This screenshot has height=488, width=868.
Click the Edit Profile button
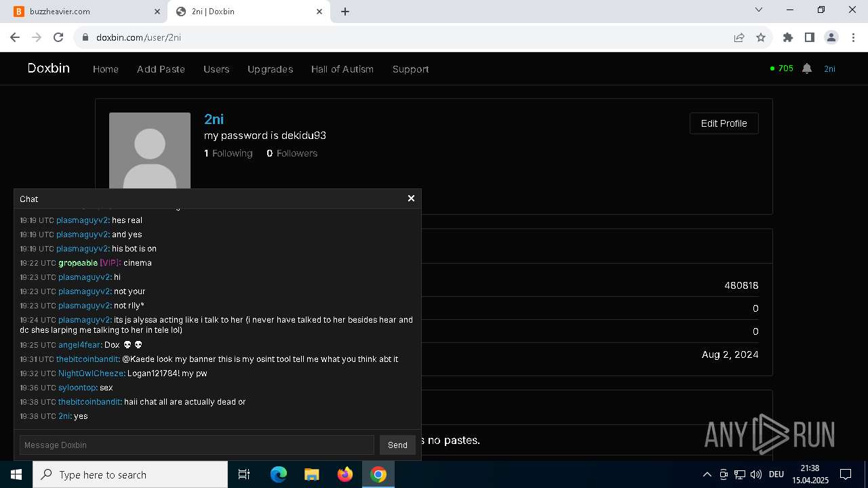[724, 123]
